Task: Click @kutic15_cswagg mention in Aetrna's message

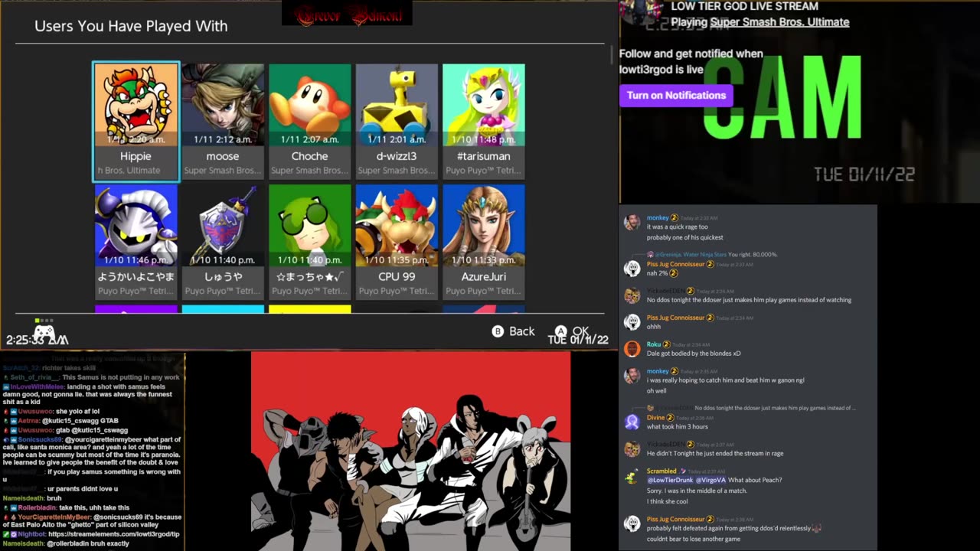Action: point(69,421)
